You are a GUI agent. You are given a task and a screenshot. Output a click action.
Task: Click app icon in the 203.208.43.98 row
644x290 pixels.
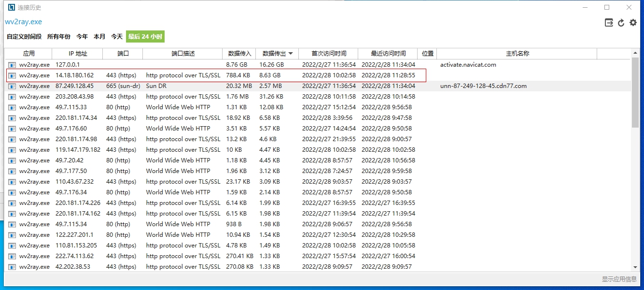(x=12, y=97)
